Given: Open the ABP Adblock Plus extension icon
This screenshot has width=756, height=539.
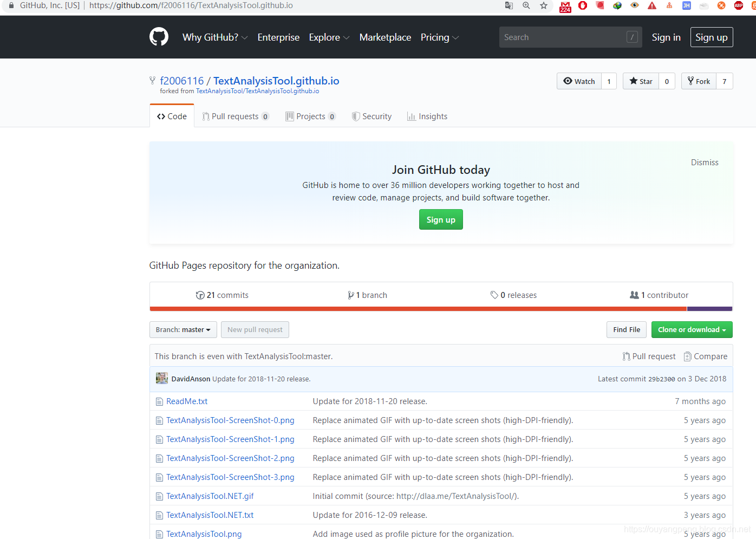Looking at the screenshot, I should coord(739,5).
